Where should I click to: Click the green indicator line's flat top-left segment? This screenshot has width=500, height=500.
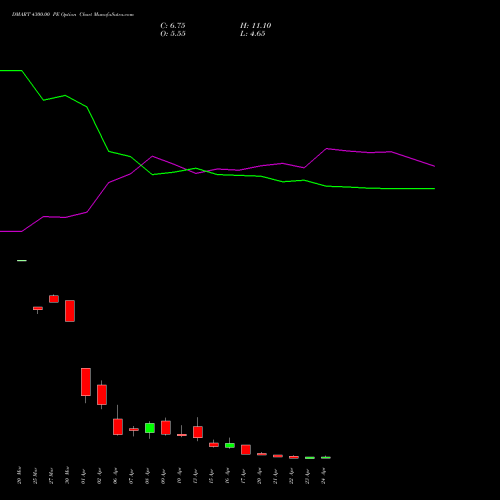click(x=11, y=71)
